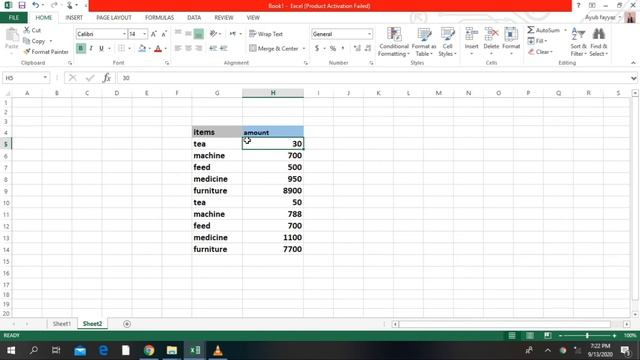Switch to the DATA tab
Screen dimensions: 640x360
194,18
